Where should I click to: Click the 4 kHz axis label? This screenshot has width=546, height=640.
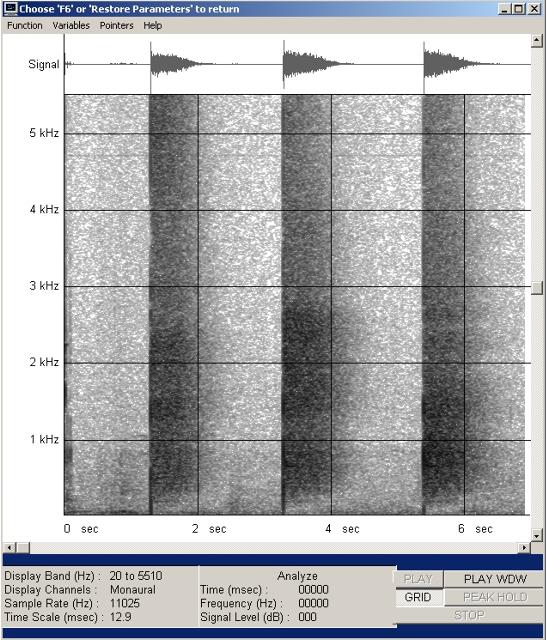click(x=44, y=209)
